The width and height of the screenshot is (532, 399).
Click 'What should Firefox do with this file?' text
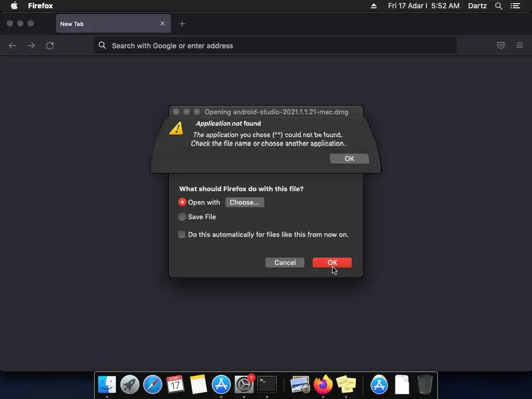pos(241,189)
